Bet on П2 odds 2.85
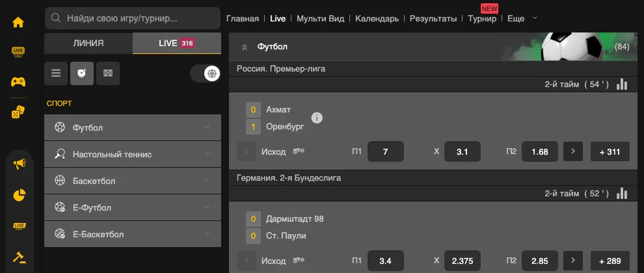 pyautogui.click(x=540, y=261)
